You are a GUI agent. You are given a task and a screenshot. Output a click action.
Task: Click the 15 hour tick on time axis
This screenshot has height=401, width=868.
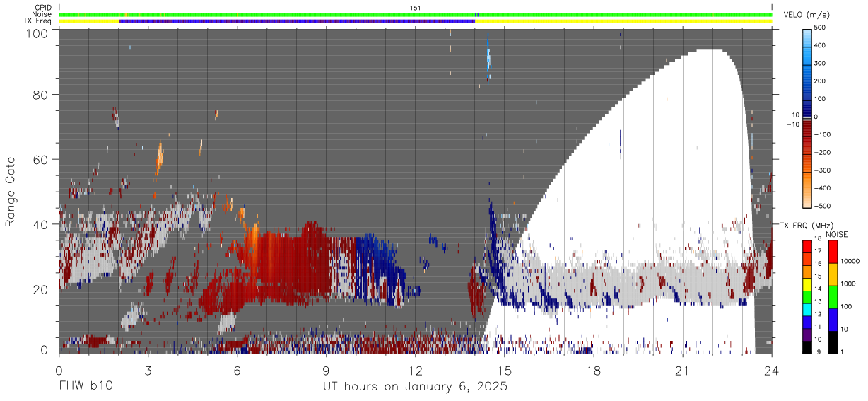(x=505, y=370)
